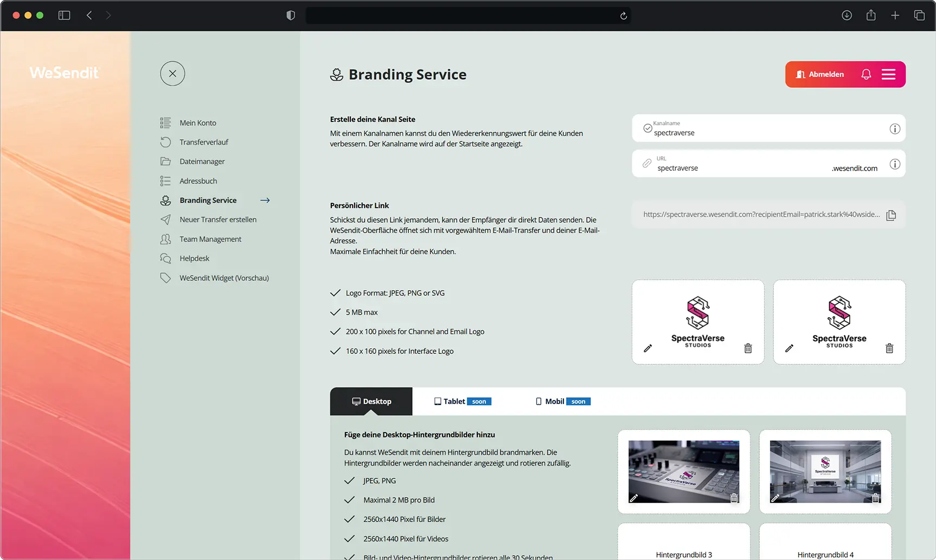This screenshot has height=560, width=936.
Task: Open Adressbuch in the sidebar
Action: pyautogui.click(x=198, y=181)
